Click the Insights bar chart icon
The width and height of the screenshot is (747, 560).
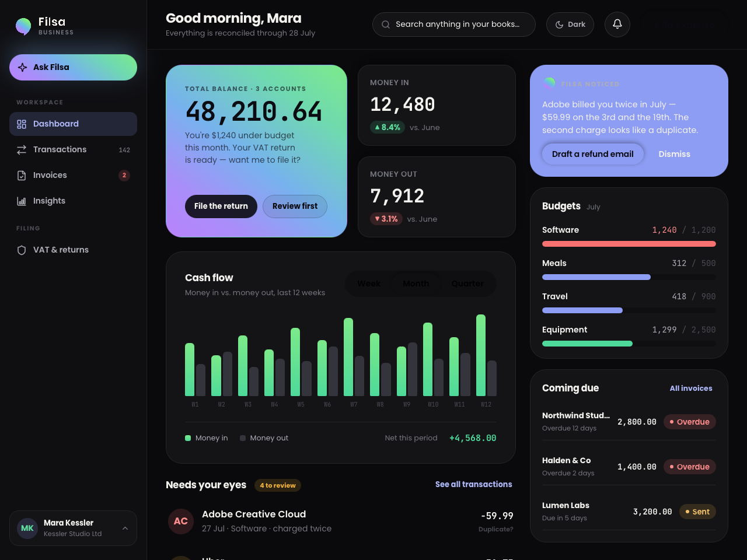(22, 201)
